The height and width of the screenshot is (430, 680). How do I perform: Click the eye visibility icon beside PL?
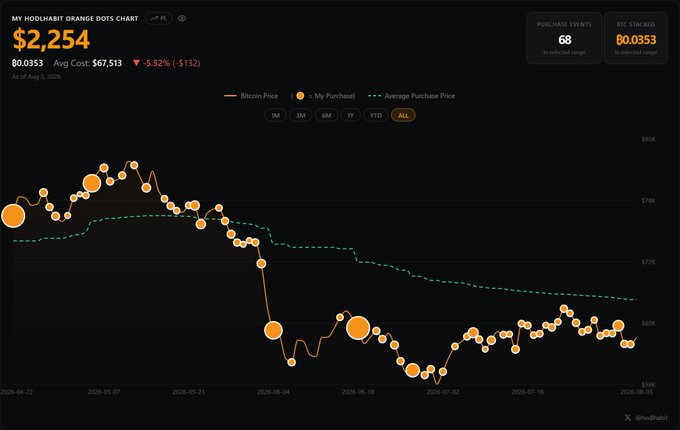click(182, 18)
